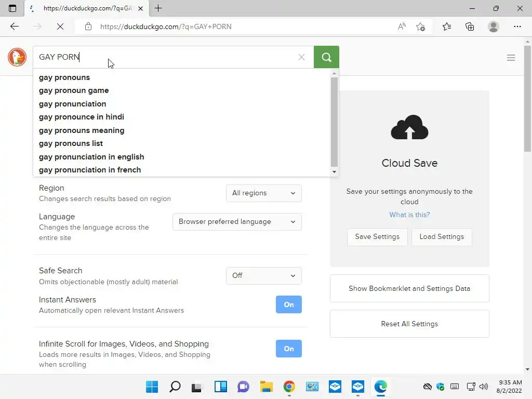Open File Explorer from the taskbar
The height and width of the screenshot is (399, 532).
[267, 387]
